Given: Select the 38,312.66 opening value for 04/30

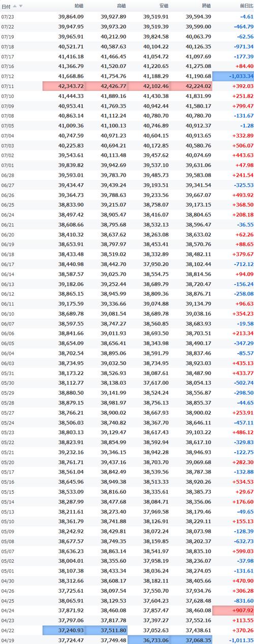Looking at the screenshot, I should [71, 581].
